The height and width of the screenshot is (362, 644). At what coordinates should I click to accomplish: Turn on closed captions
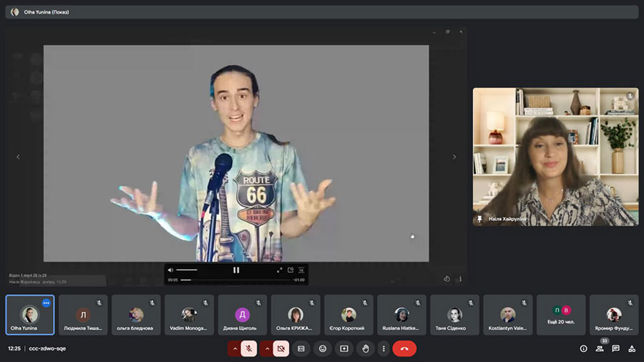pyautogui.click(x=301, y=348)
